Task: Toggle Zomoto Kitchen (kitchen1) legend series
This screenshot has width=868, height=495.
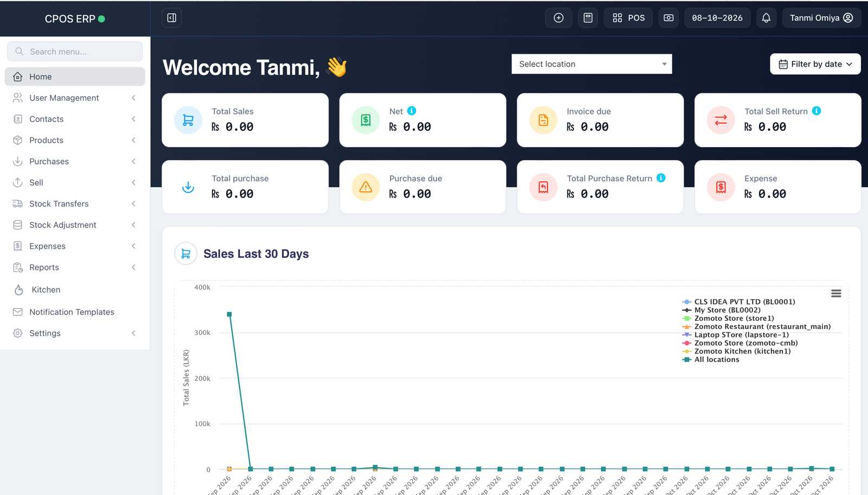Action: click(x=736, y=351)
